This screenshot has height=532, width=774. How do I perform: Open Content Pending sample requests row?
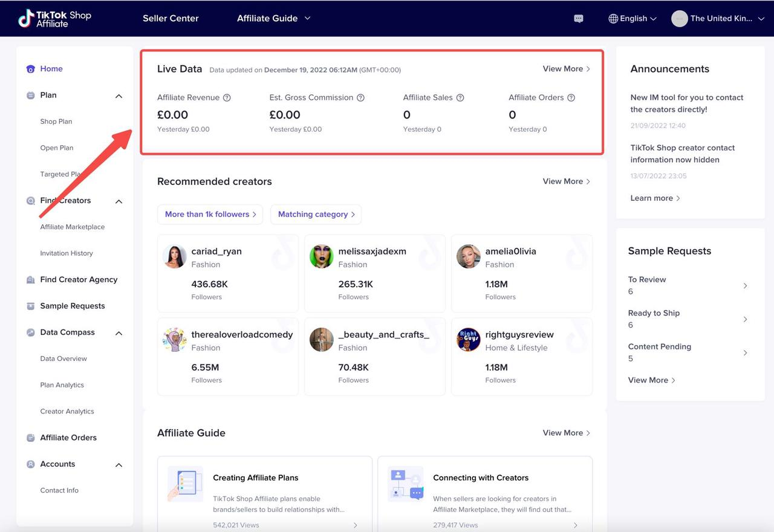coord(688,352)
